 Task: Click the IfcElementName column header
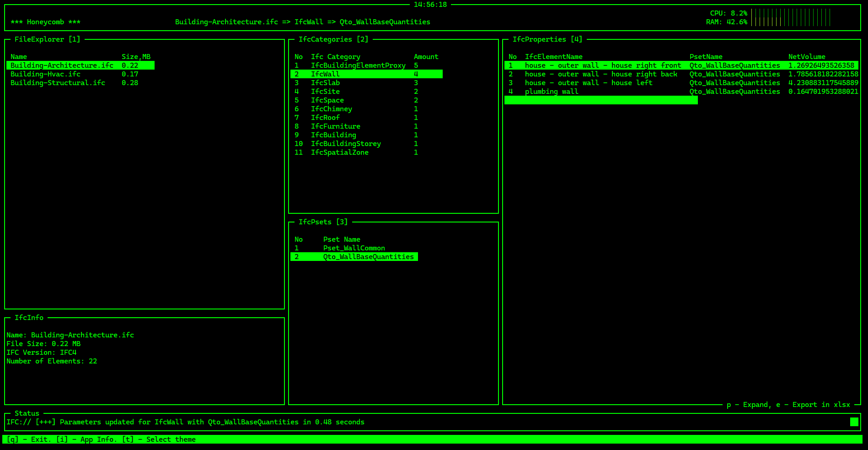coord(554,57)
